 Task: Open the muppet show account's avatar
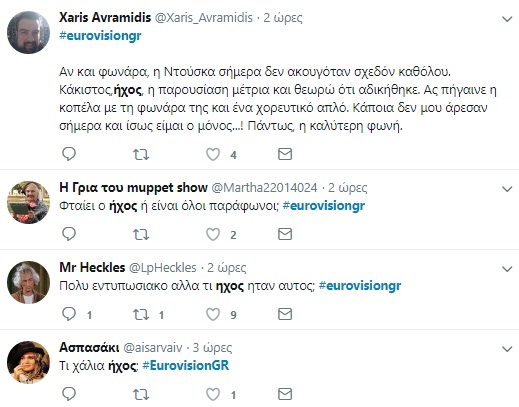tap(28, 202)
